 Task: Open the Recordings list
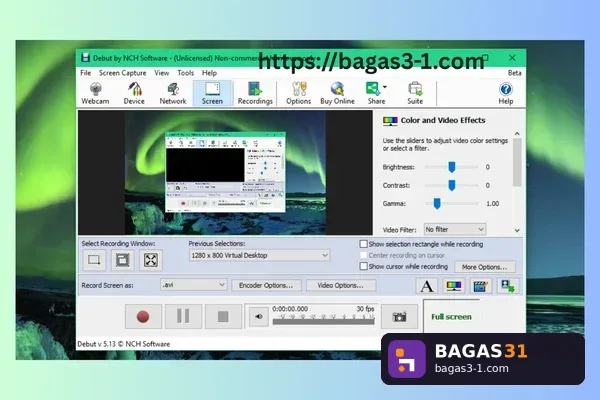click(x=255, y=93)
